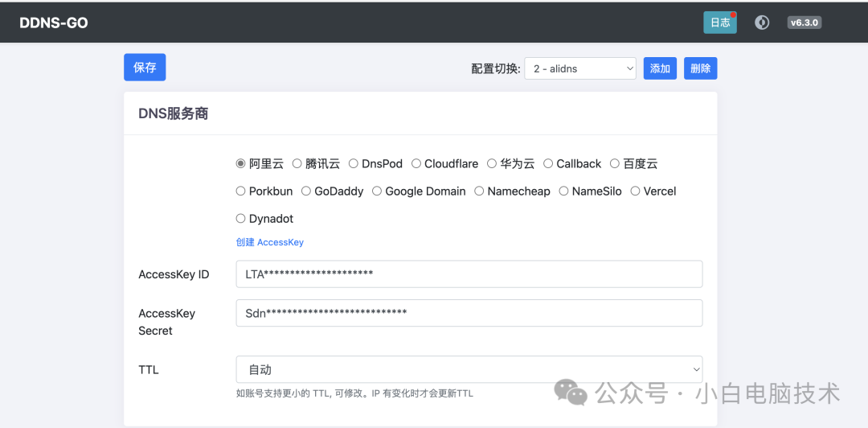The height and width of the screenshot is (428, 868).
Task: Select the NameSilo radio option
Action: pos(563,191)
